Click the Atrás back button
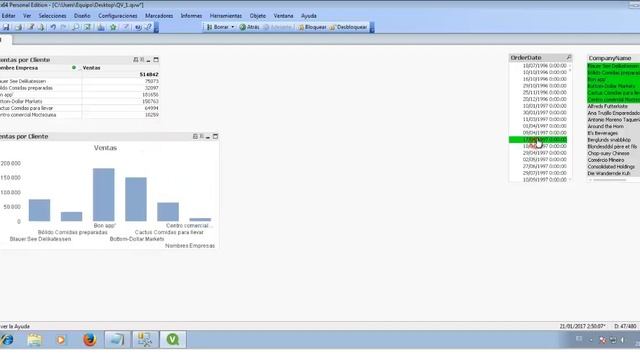640x360 pixels. point(249,27)
